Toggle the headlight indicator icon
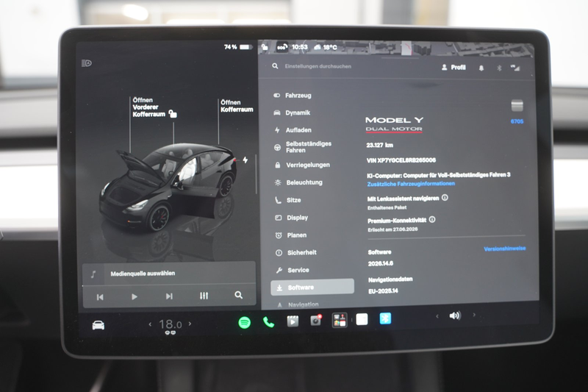This screenshot has width=588, height=392. pyautogui.click(x=87, y=63)
